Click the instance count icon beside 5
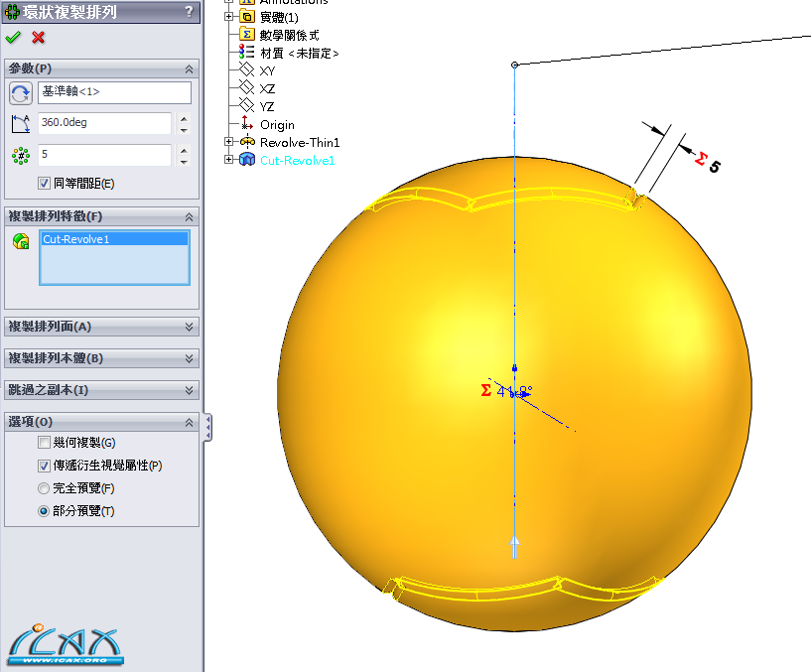 [21, 155]
